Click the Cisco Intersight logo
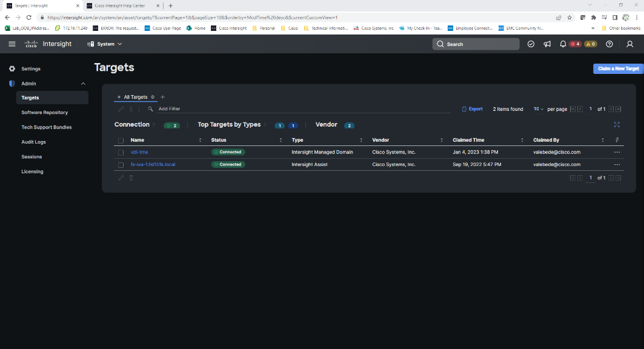Image resolution: width=644 pixels, height=349 pixels. point(48,44)
